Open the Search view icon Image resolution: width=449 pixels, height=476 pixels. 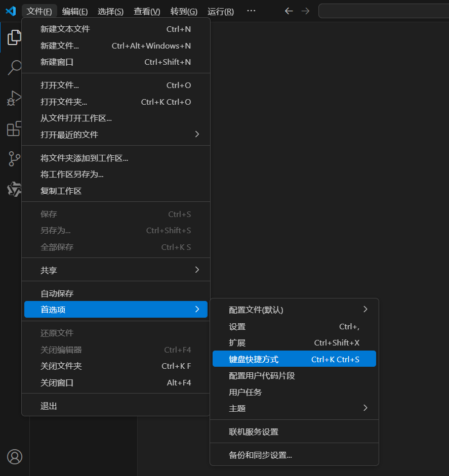(x=14, y=68)
